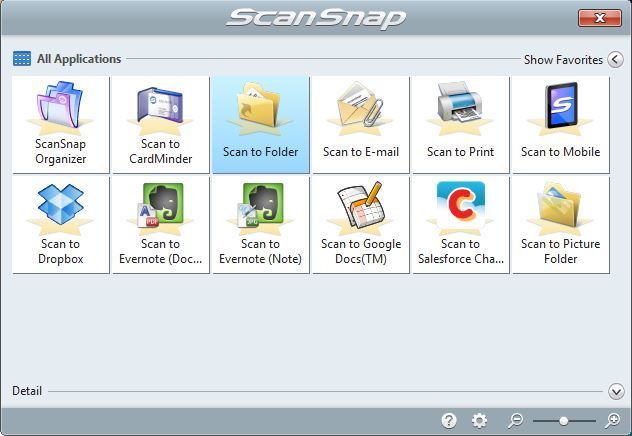The image size is (632, 436).
Task: Expand the Detail section chevron
Action: (616, 391)
